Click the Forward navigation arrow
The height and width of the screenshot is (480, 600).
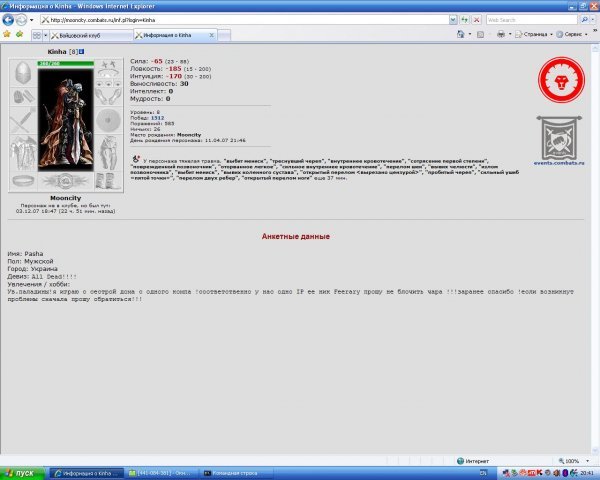[x=21, y=20]
